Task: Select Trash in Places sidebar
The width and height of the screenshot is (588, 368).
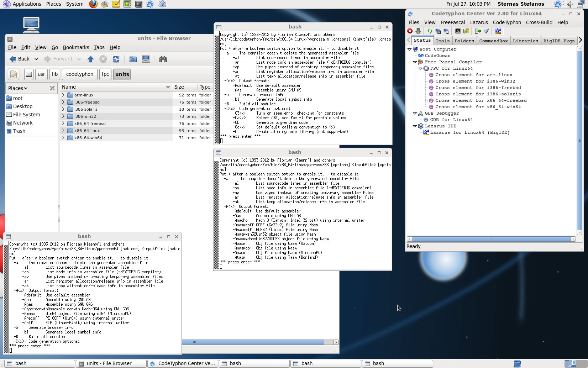Action: tap(16, 131)
